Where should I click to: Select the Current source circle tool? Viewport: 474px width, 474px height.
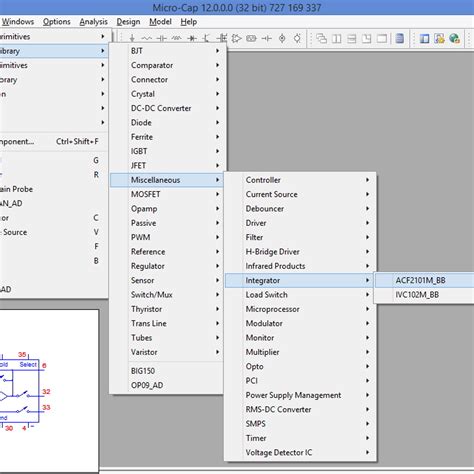(297, 39)
